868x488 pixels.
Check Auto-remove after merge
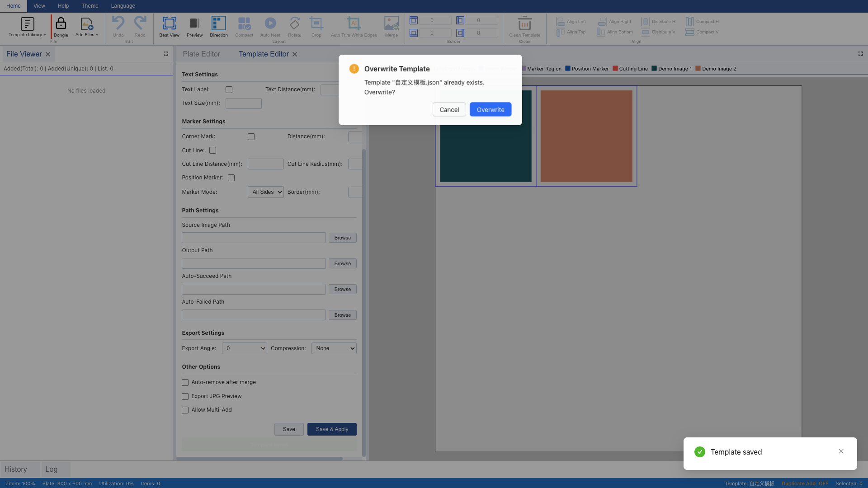185,383
